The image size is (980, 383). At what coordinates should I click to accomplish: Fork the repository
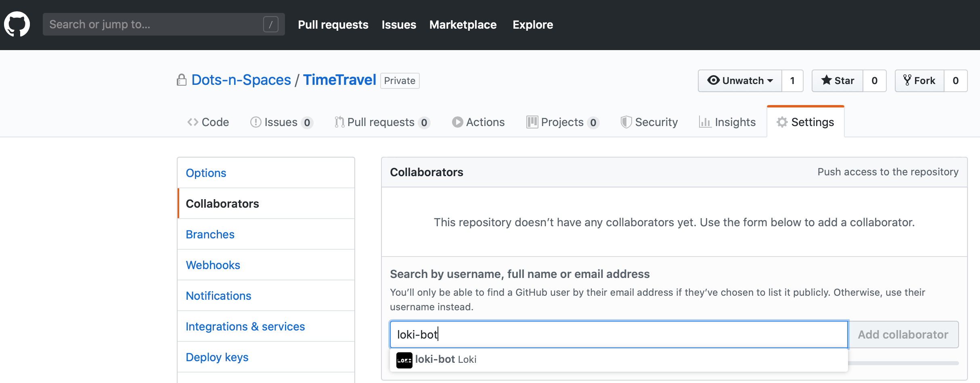pos(919,81)
